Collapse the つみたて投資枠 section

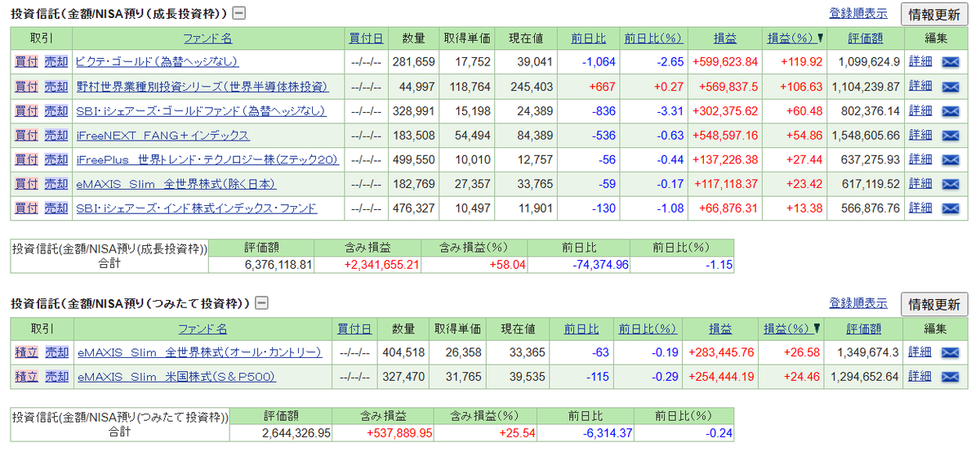261,303
